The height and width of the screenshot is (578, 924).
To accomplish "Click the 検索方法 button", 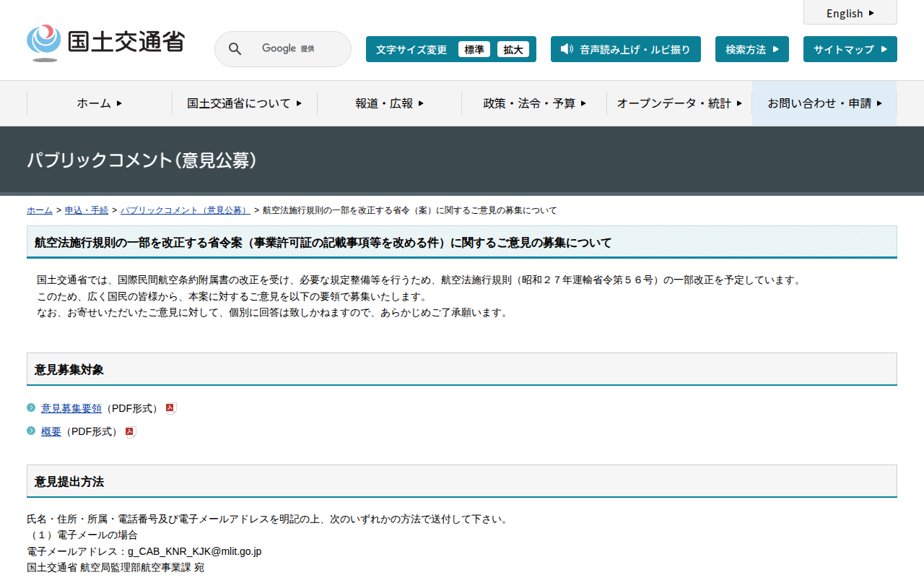I will (752, 49).
